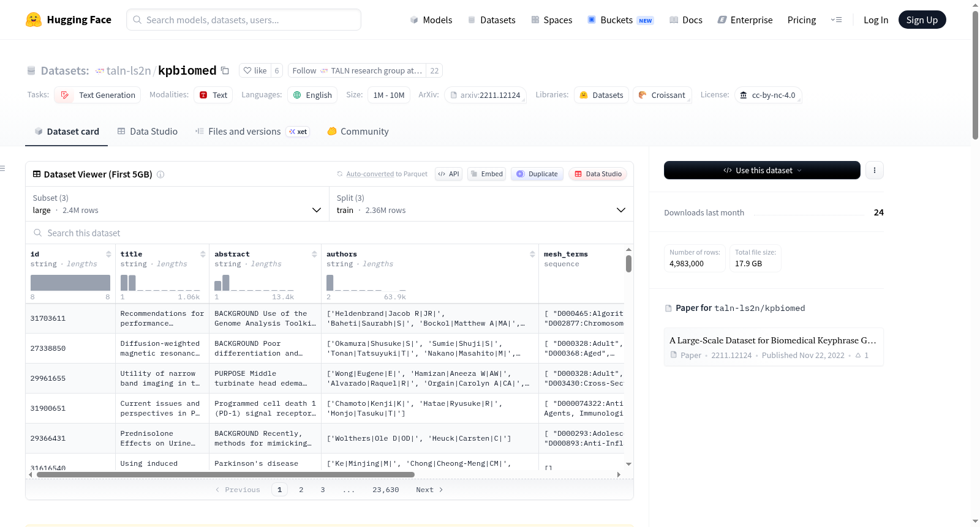
Task: Click the Duplicate button
Action: [x=537, y=174]
